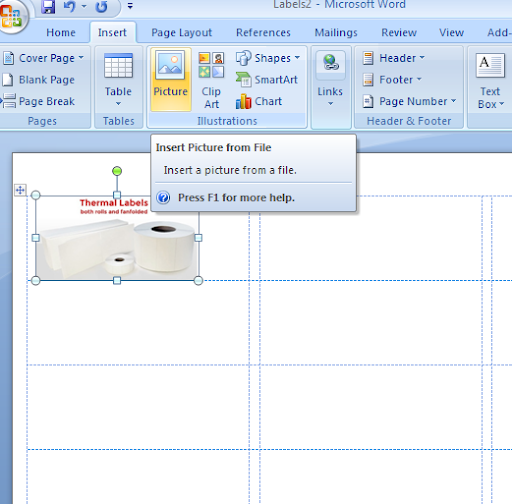Click the table move handle
This screenshot has height=504, width=512.
click(20, 190)
